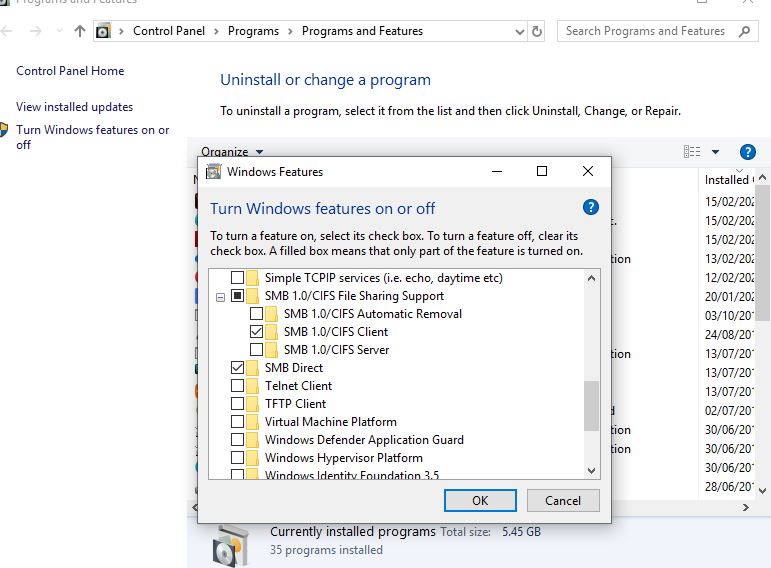Click the programs list scroll down arrow
Viewport: 771px width, 568px height.
click(762, 490)
